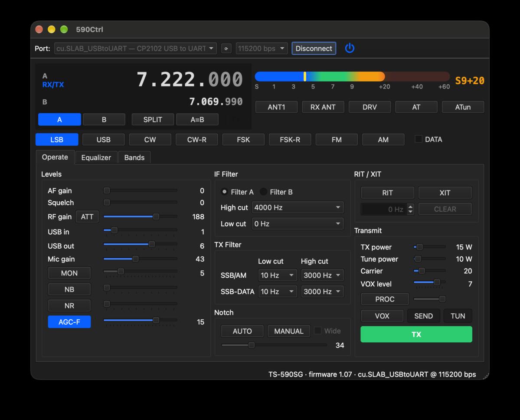Toggle RX ANT
Screen dimensions: 520x420
coord(323,107)
